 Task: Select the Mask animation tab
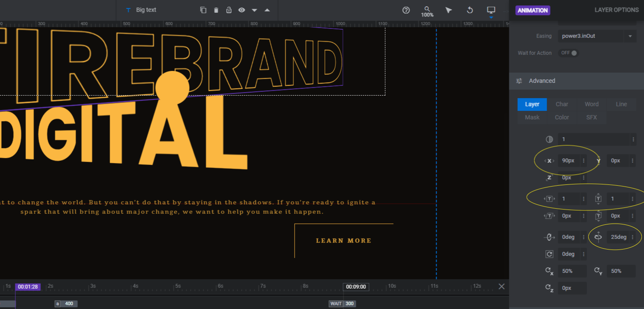coord(532,117)
